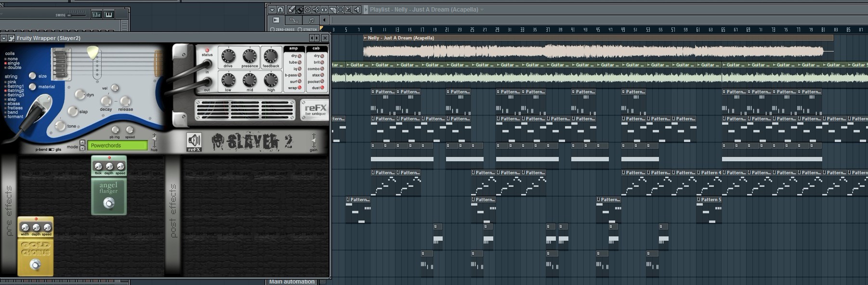
Task: Select the Zoom magnifier tool in playlist
Action: tap(349, 10)
